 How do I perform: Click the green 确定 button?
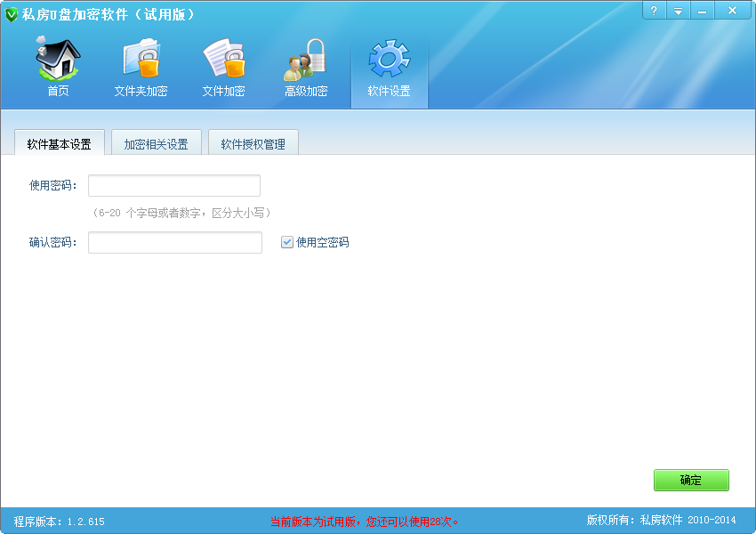click(x=691, y=480)
